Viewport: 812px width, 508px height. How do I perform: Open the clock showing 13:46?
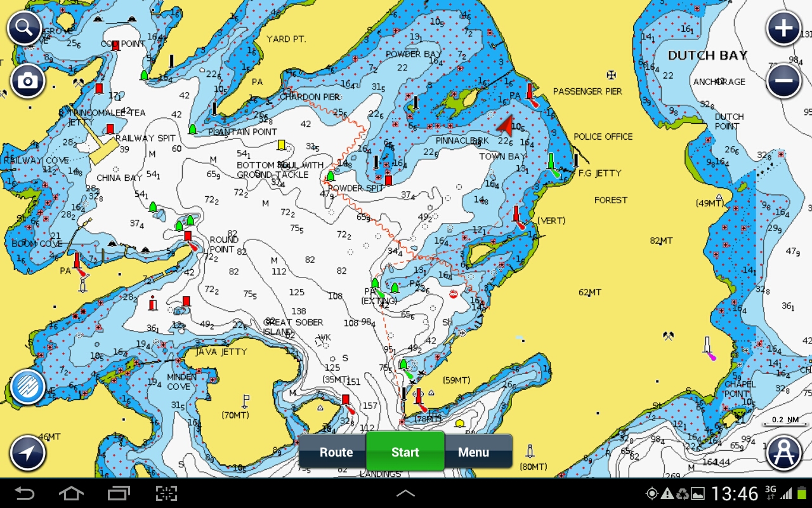click(x=735, y=493)
